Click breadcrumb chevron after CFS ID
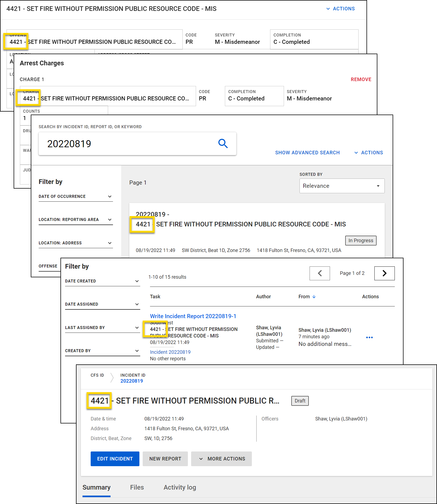 pyautogui.click(x=112, y=378)
